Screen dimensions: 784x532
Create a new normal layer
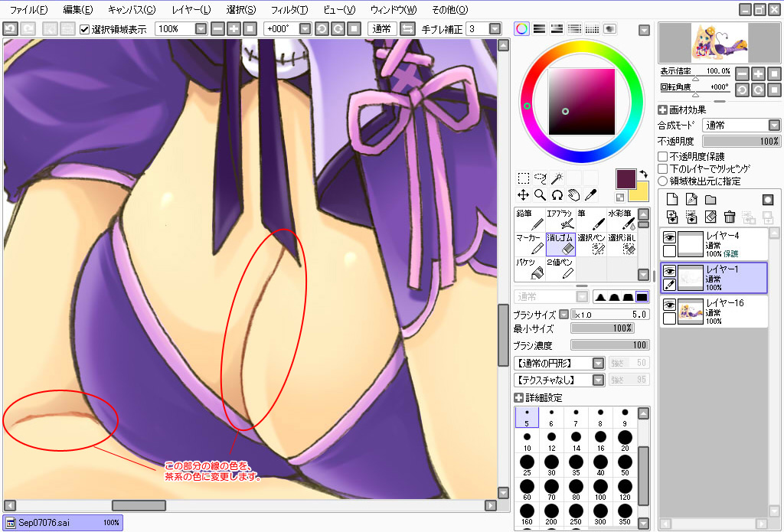pyautogui.click(x=672, y=200)
